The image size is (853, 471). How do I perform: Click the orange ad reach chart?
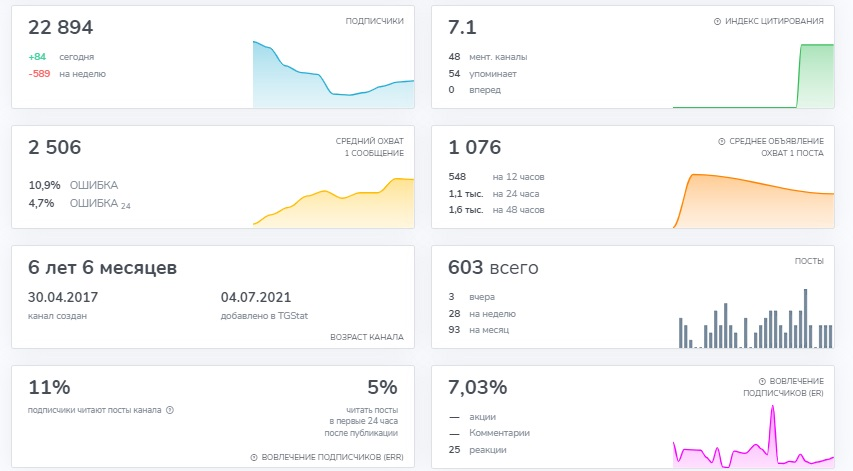pyautogui.click(x=753, y=198)
